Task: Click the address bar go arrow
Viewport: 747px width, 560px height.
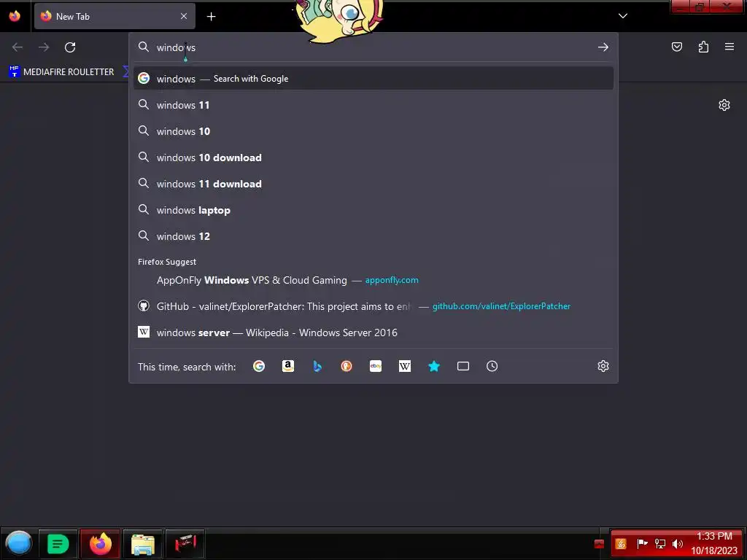Action: point(603,47)
